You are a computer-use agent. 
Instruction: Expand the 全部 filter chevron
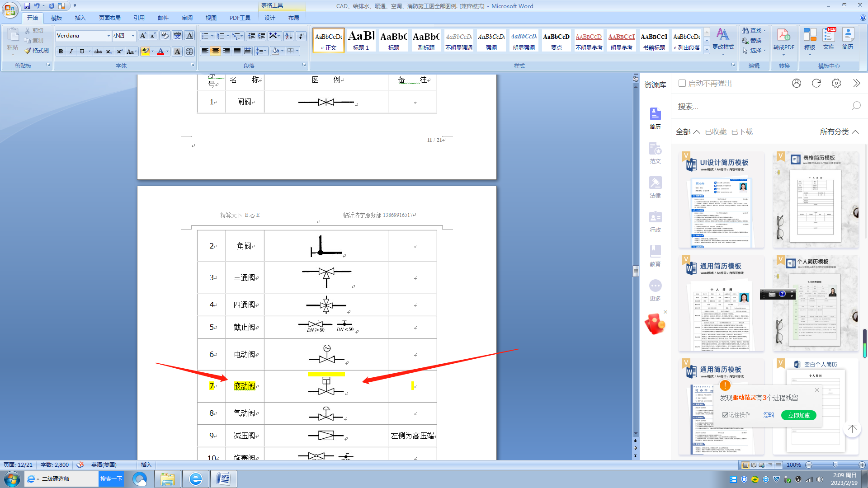pyautogui.click(x=697, y=132)
